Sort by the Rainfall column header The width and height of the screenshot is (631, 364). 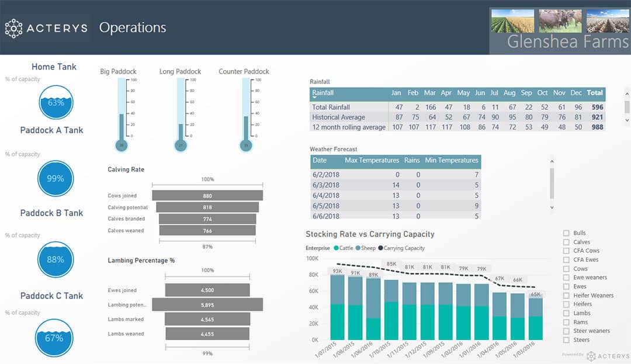click(323, 93)
